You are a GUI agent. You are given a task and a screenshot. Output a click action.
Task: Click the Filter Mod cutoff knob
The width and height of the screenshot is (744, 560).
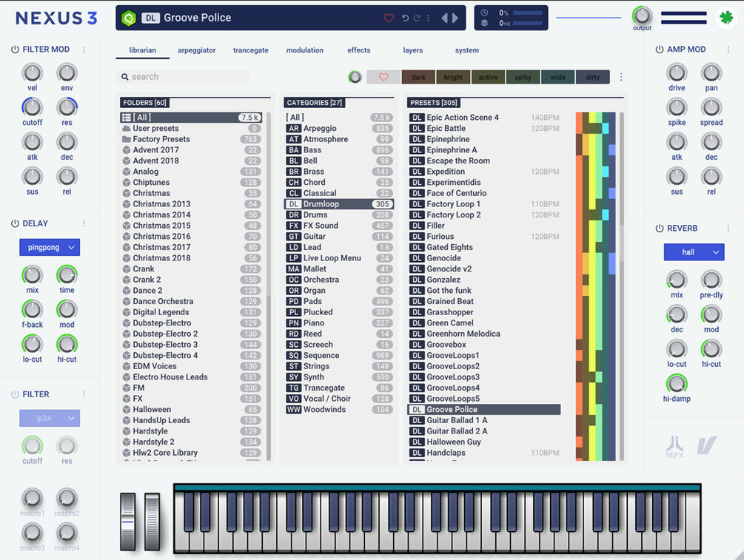coord(33,108)
